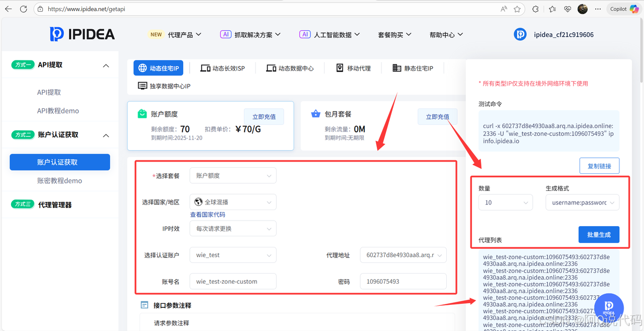Viewport: 644px width, 331px height.
Task: Add page to favorites star icon
Action: coord(517,9)
